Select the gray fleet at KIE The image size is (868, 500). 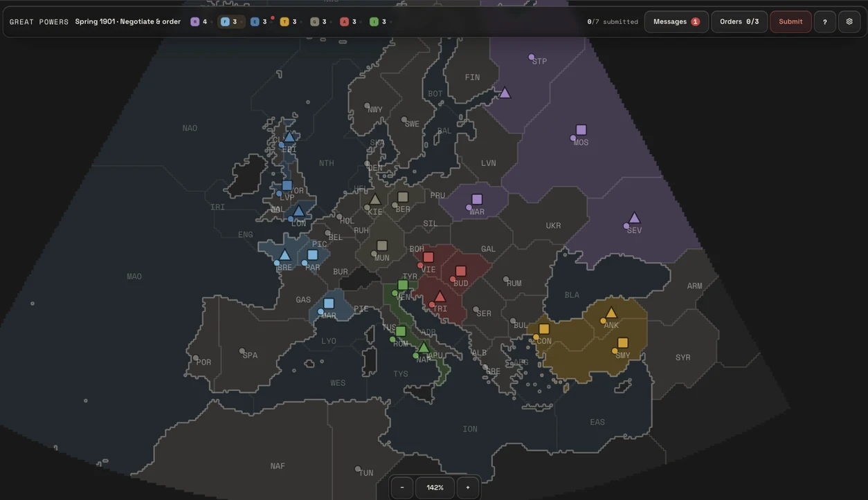[374, 199]
